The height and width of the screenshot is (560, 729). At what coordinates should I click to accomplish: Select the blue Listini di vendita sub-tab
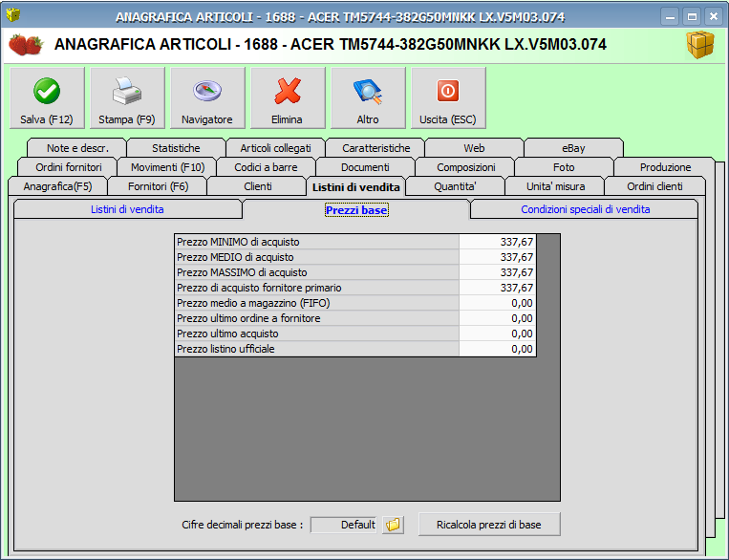point(127,209)
